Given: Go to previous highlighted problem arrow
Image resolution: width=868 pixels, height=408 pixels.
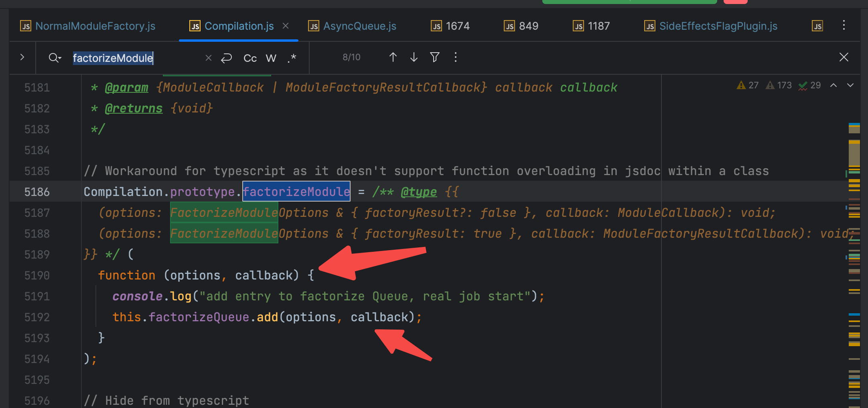Looking at the screenshot, I should (x=834, y=85).
